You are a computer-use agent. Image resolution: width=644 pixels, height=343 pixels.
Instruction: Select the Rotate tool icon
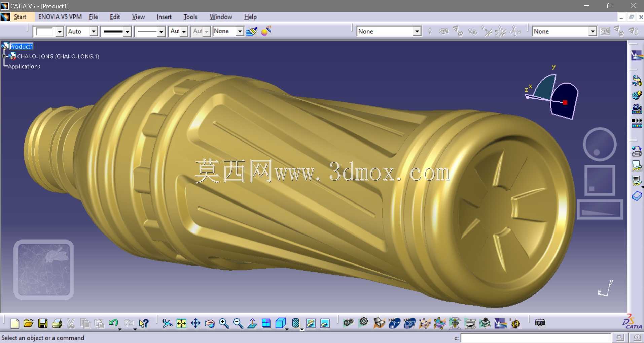coord(210,323)
